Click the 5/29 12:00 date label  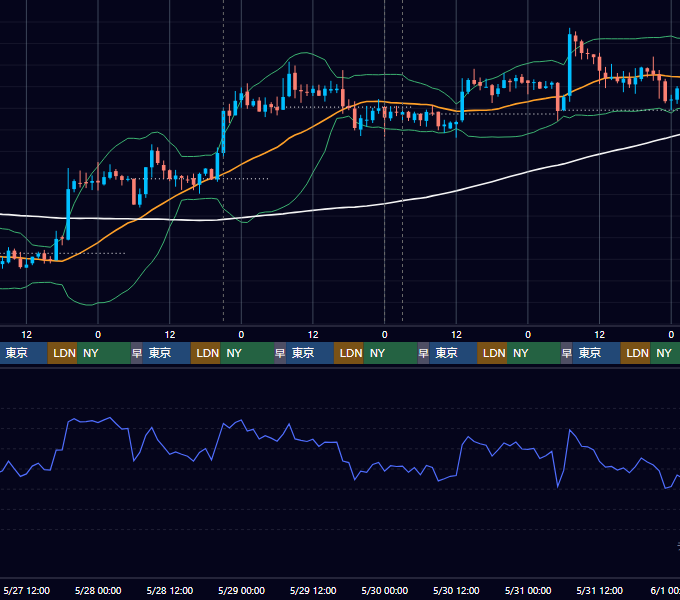[313, 590]
